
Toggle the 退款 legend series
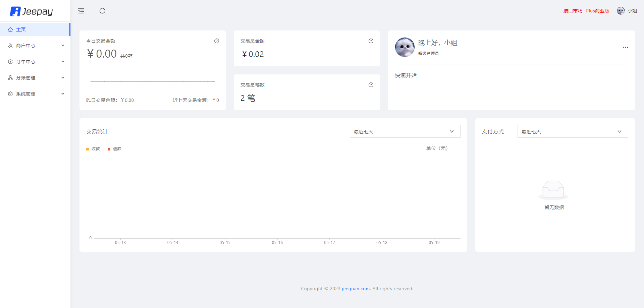115,149
